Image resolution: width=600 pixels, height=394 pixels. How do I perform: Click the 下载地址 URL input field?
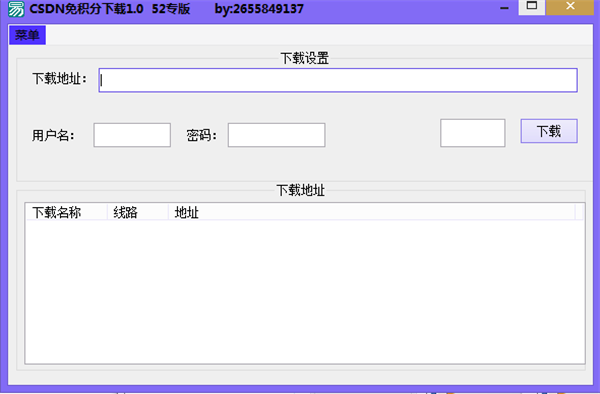(x=338, y=80)
